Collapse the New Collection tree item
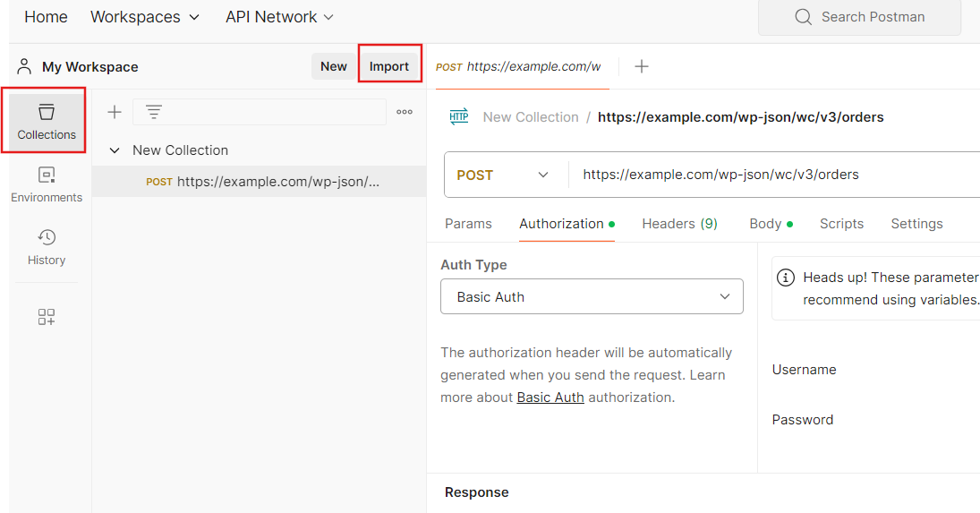The image size is (980, 513). [x=115, y=150]
